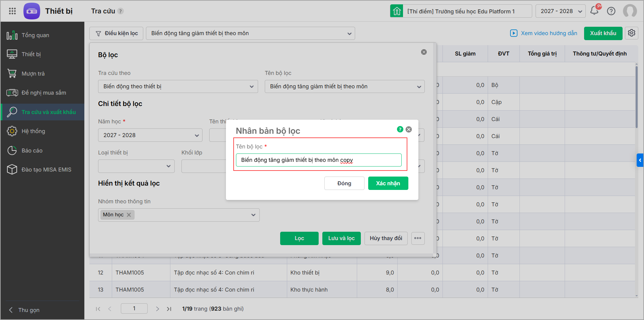Open the settings gear beside Xuất khẩu
This screenshot has width=644, height=320.
[x=631, y=33]
